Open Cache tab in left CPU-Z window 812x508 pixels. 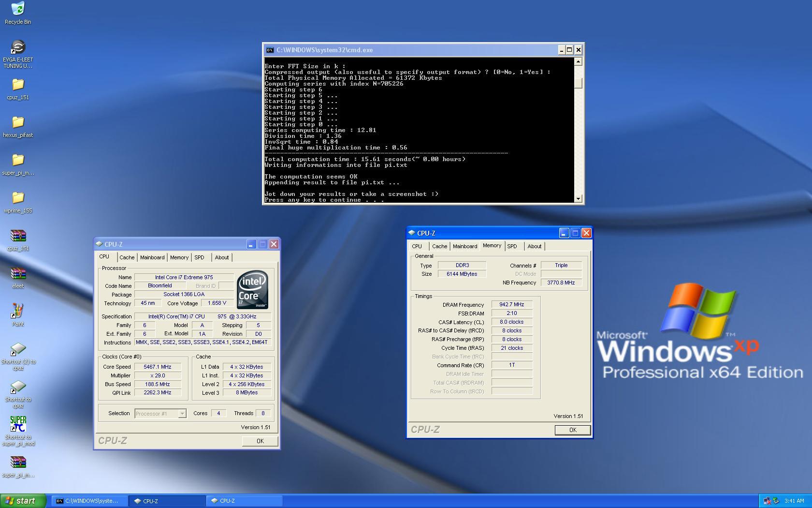pyautogui.click(x=127, y=257)
